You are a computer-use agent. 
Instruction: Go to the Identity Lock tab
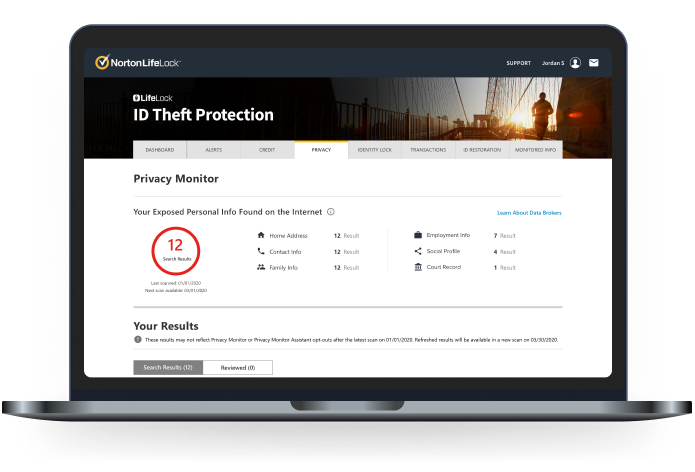pyautogui.click(x=375, y=150)
